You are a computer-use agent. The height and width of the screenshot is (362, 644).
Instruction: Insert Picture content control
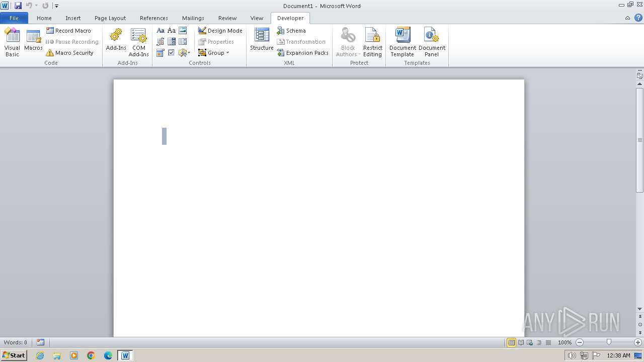pyautogui.click(x=183, y=31)
